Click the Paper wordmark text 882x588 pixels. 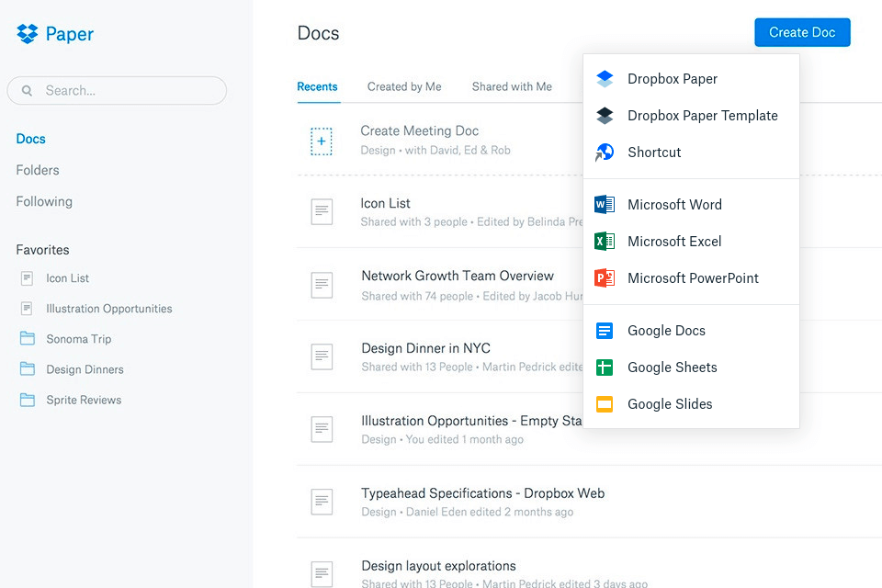70,34
